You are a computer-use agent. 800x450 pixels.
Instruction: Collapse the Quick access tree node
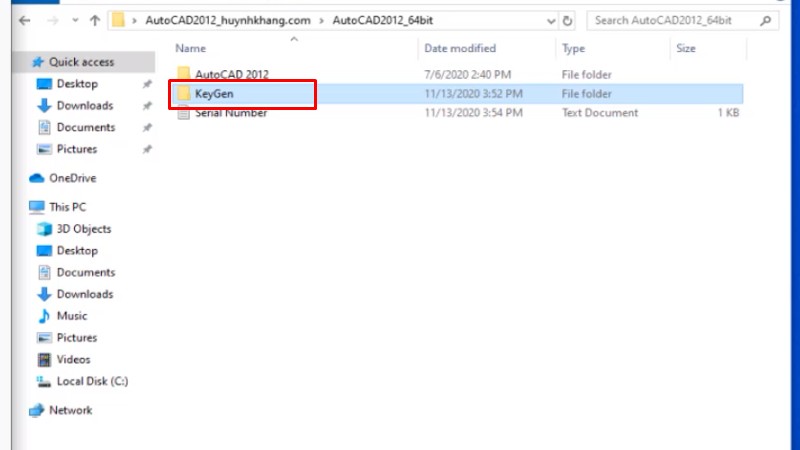coord(21,62)
